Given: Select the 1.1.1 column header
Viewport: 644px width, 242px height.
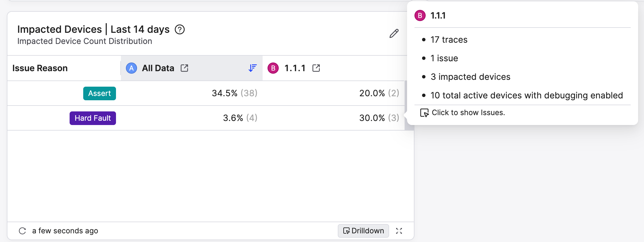Looking at the screenshot, I should 295,68.
